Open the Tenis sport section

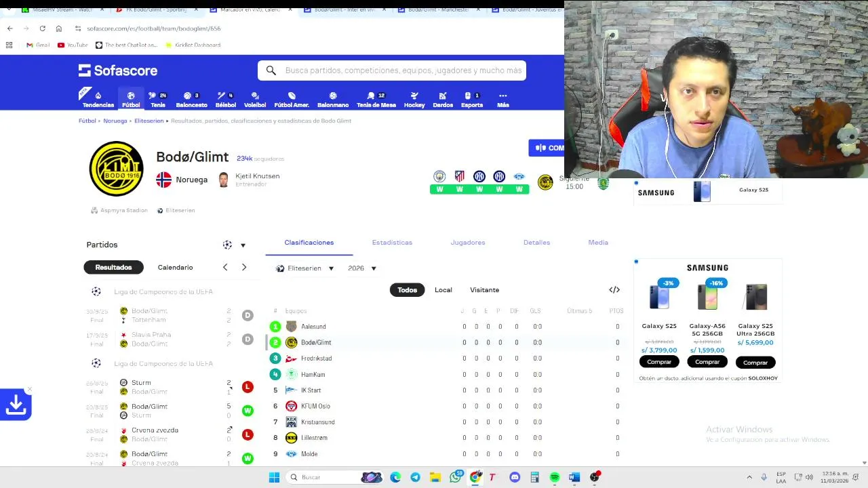[x=158, y=100]
